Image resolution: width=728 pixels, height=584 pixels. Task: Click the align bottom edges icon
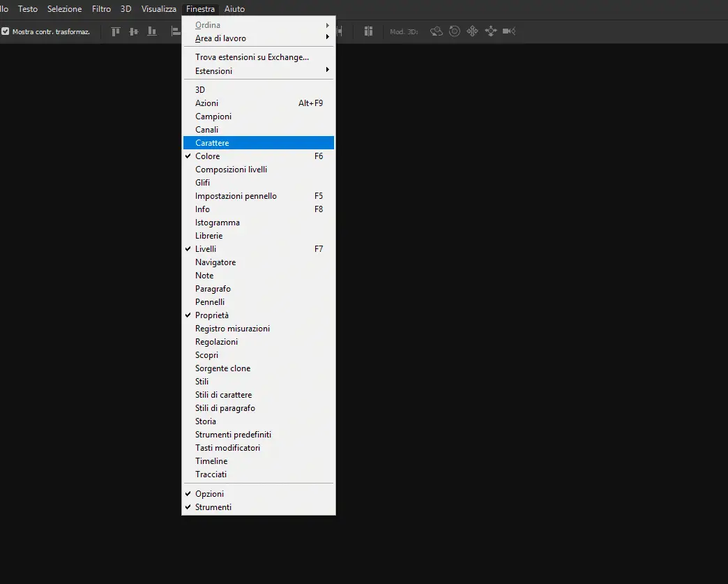[152, 31]
